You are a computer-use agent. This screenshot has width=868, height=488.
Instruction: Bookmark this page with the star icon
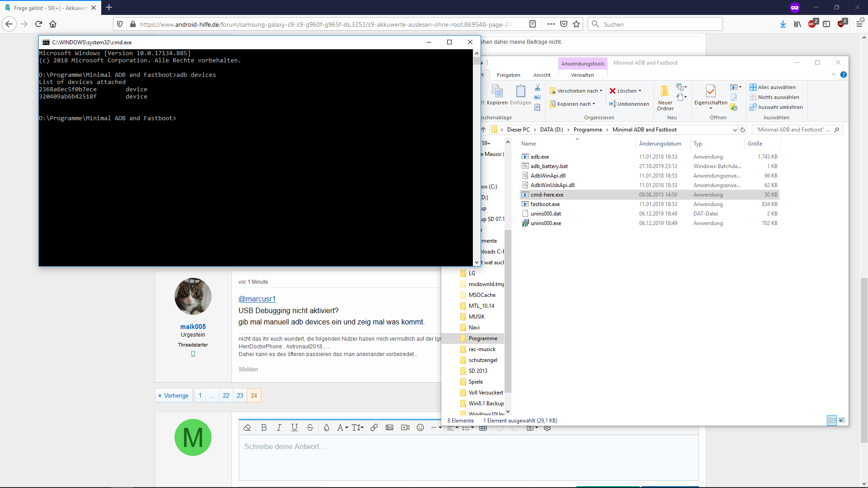pos(576,24)
